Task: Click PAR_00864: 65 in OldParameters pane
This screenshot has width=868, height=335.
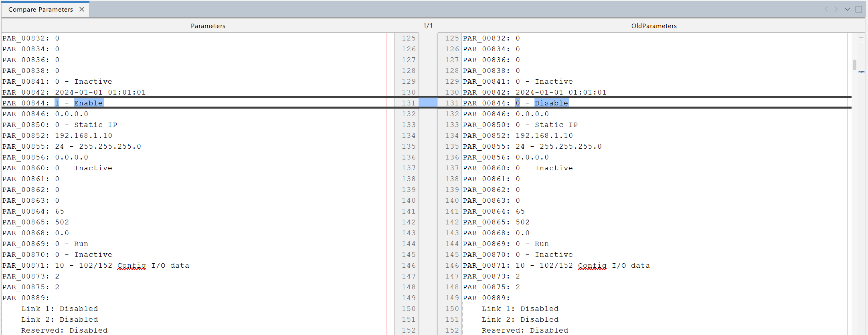Action: click(494, 211)
